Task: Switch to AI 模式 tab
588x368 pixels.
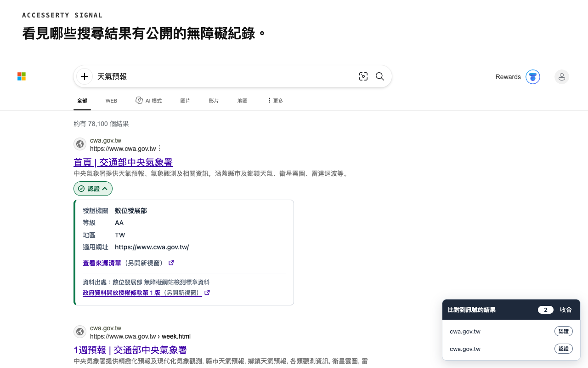Action: [148, 101]
